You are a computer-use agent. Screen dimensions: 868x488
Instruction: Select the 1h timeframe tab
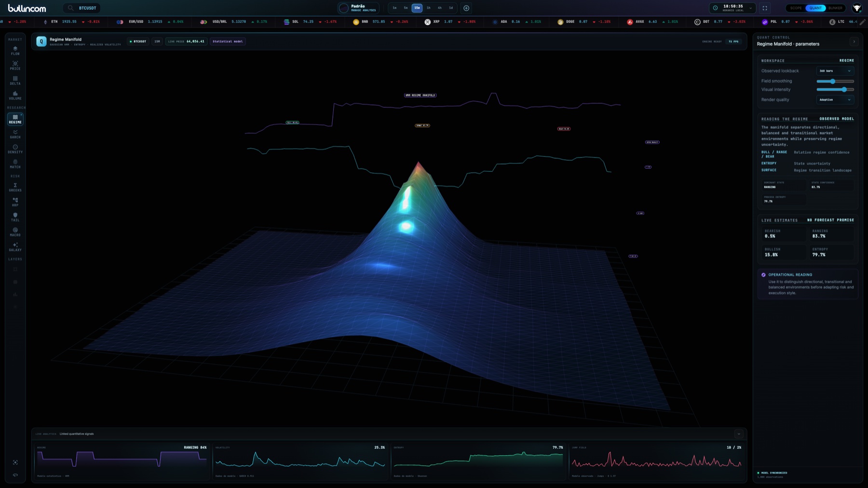428,8
